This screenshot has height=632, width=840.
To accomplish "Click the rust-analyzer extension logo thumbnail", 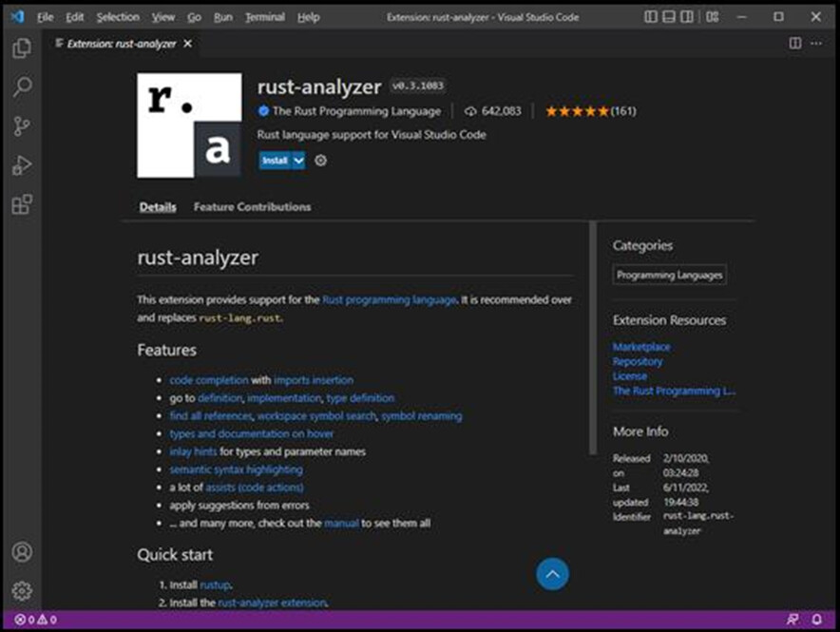I will click(x=189, y=124).
